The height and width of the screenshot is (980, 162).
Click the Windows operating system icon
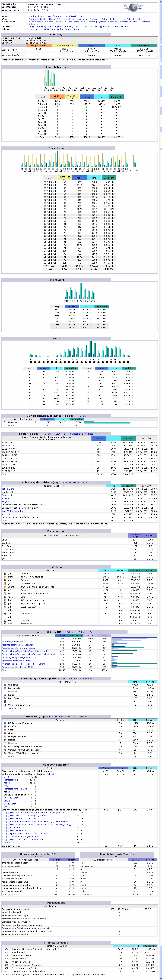click(x=4, y=685)
